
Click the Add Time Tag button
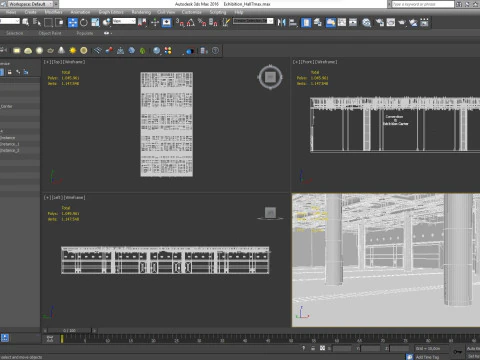(x=427, y=357)
